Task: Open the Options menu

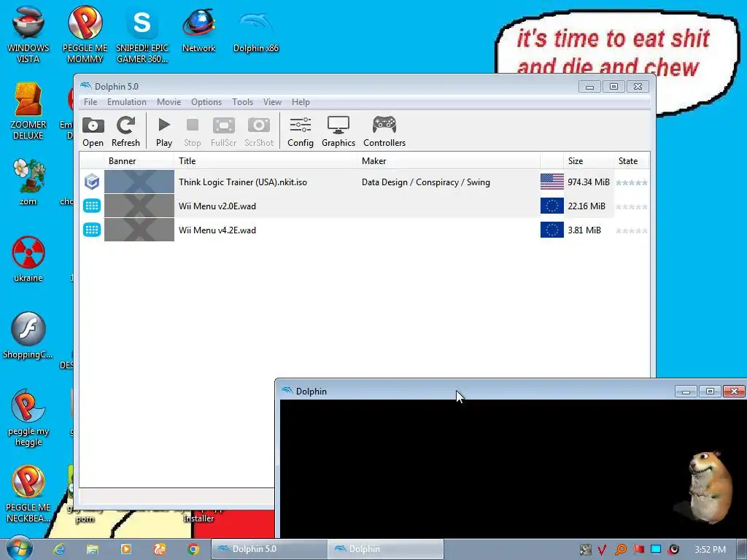Action: pos(206,102)
